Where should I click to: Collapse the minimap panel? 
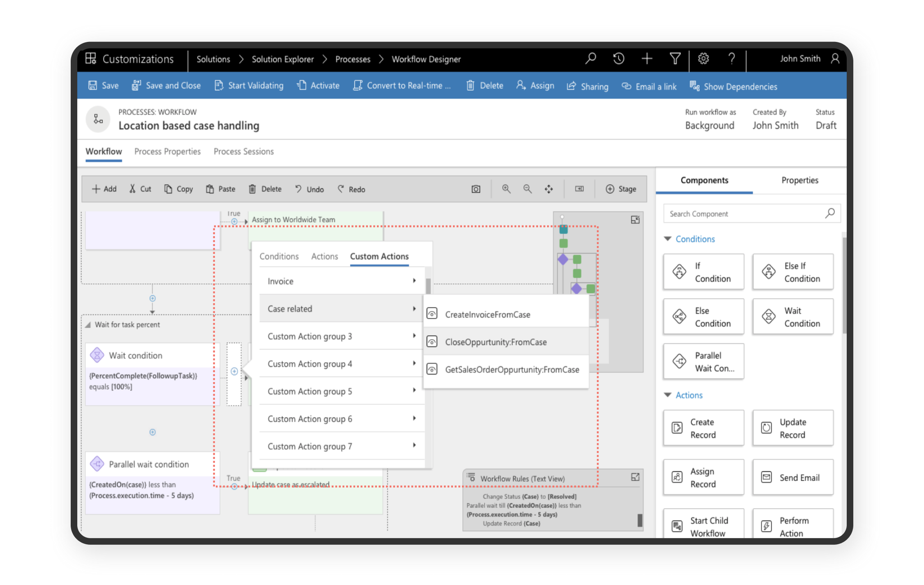click(x=635, y=220)
